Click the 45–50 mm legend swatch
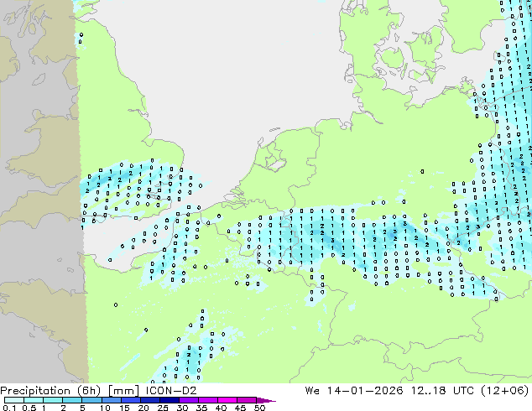Image resolution: width=532 pixels, height=411 pixels. tap(247, 400)
